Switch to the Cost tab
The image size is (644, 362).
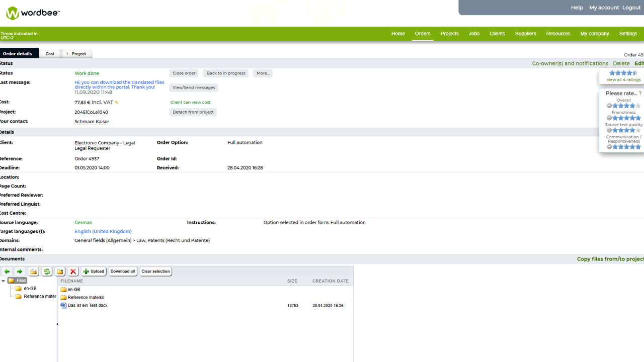click(x=50, y=54)
